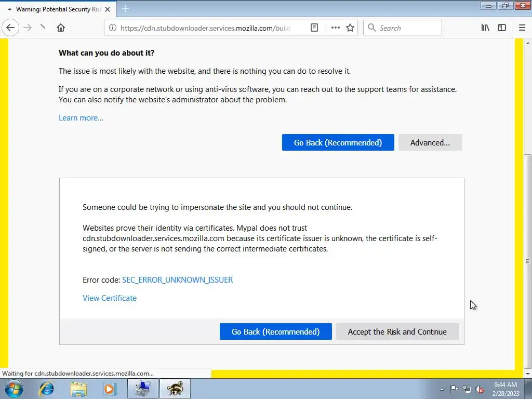The width and height of the screenshot is (532, 399).
Task: Focus the Search box in toolbar
Action: (x=403, y=28)
